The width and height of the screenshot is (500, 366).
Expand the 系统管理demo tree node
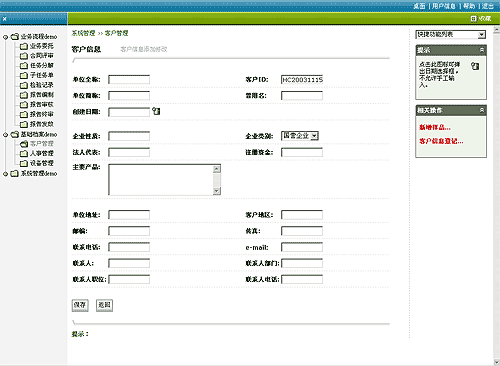coord(5,174)
